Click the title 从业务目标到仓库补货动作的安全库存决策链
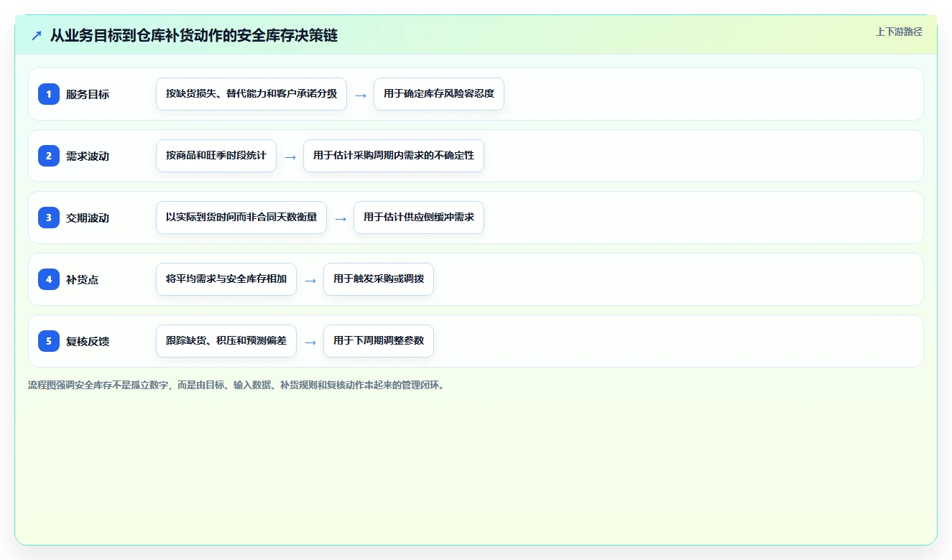Image resolution: width=952 pixels, height=560 pixels. [x=194, y=35]
